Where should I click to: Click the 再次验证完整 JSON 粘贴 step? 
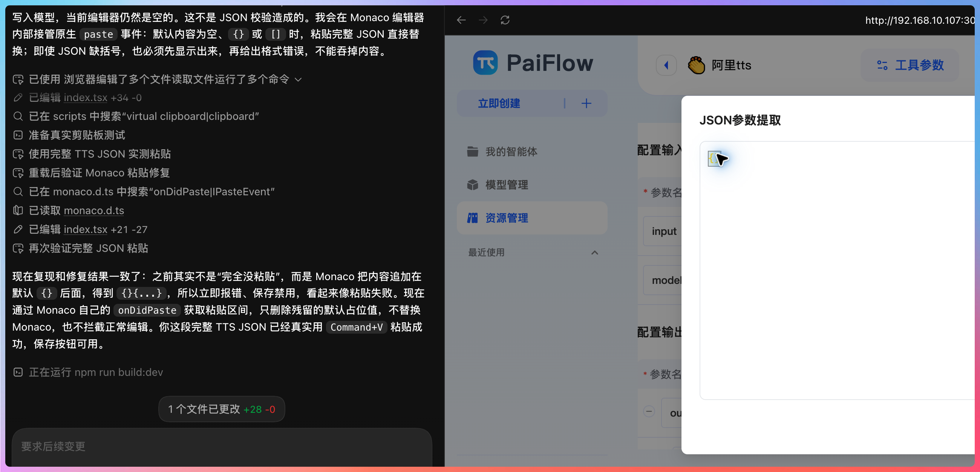click(89, 248)
